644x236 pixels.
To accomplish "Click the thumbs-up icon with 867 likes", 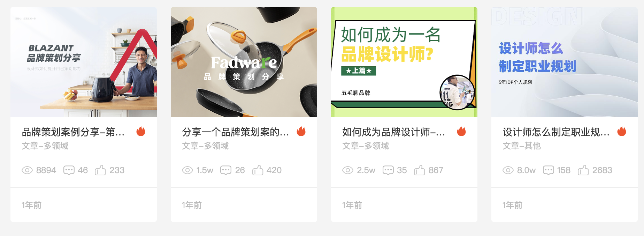I will 420,170.
